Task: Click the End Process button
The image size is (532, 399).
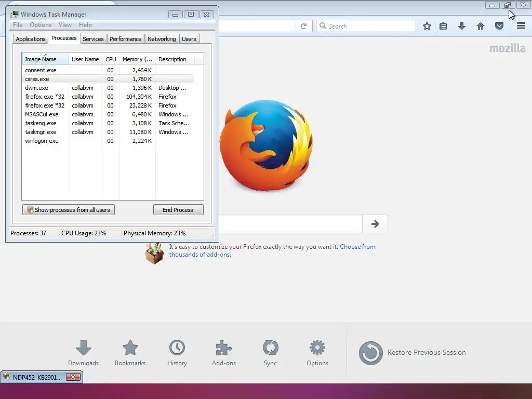Action: click(178, 210)
